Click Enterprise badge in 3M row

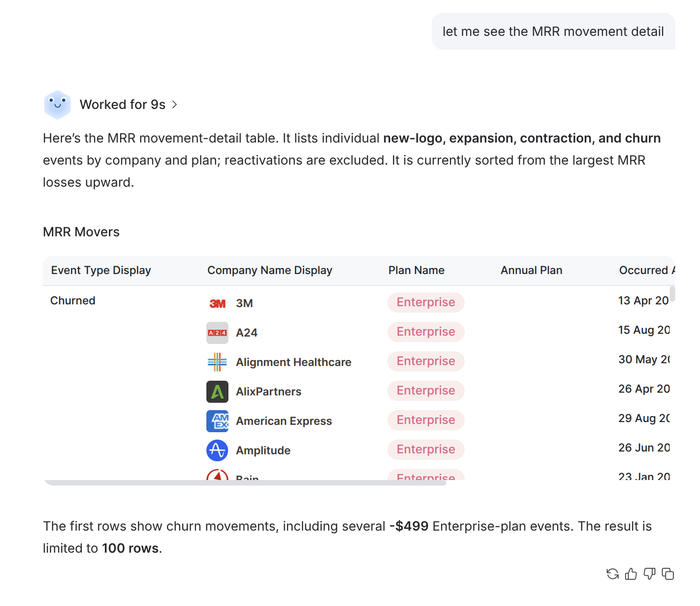(426, 303)
